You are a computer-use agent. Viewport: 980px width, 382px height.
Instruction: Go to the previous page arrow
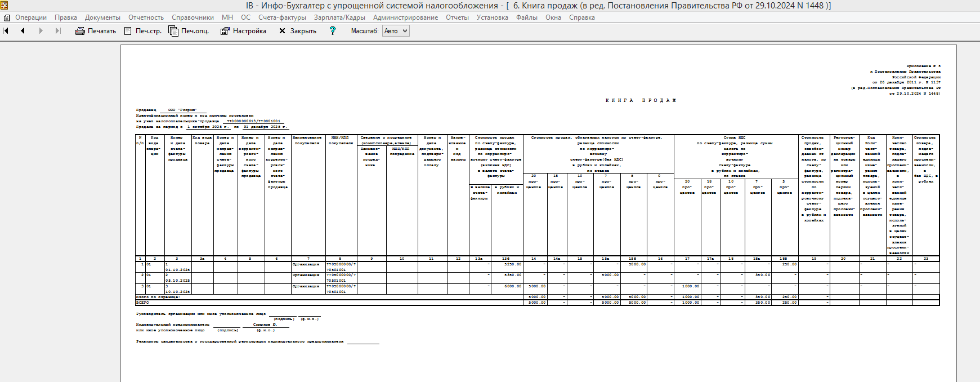23,31
